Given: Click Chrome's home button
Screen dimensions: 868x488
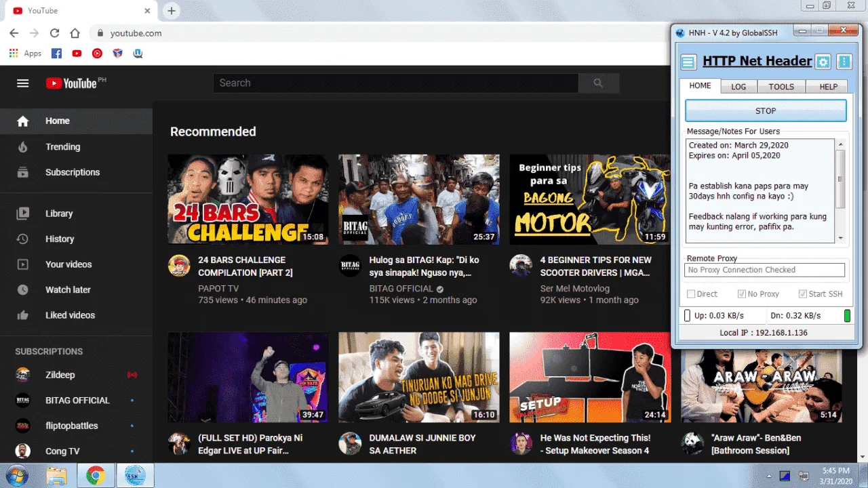Looking at the screenshot, I should coord(75,33).
